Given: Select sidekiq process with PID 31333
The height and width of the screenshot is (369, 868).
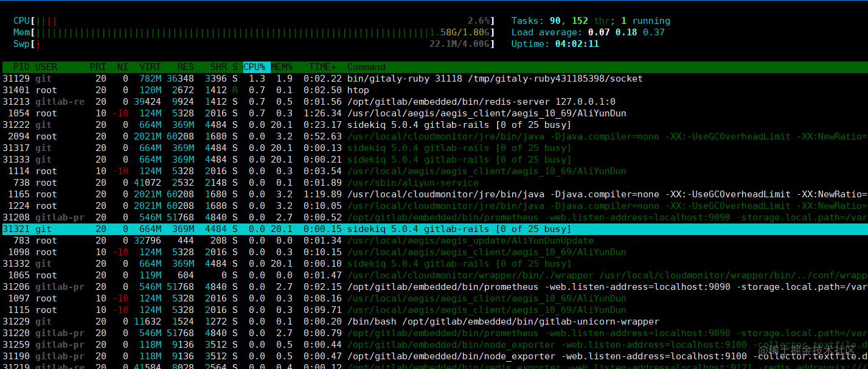Looking at the screenshot, I should coord(434,160).
